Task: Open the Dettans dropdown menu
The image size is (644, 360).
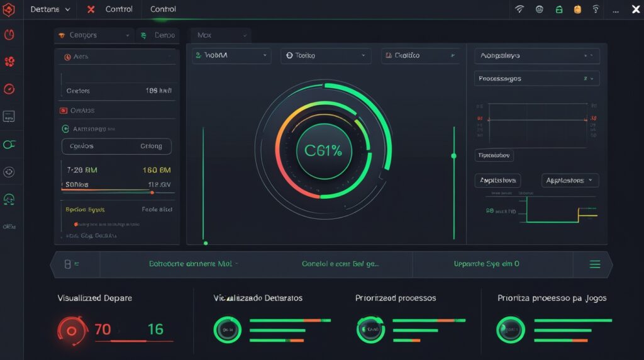Action: pos(50,9)
